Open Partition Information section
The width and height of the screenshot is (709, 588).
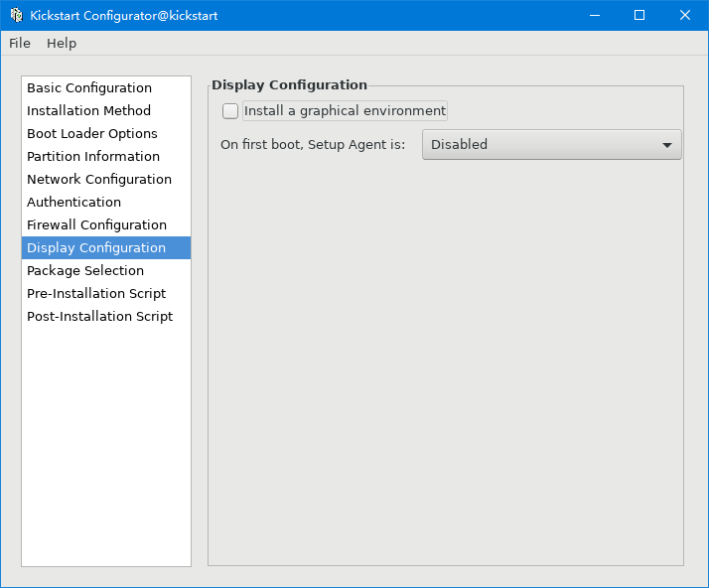[x=106, y=157]
